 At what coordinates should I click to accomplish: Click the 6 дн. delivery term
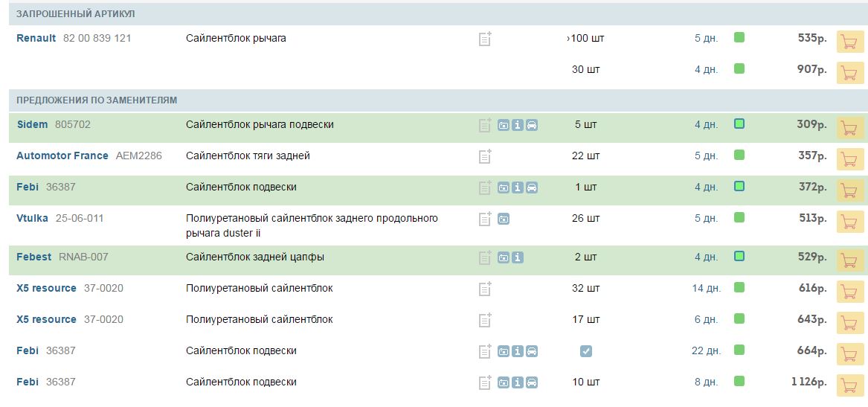pos(707,319)
